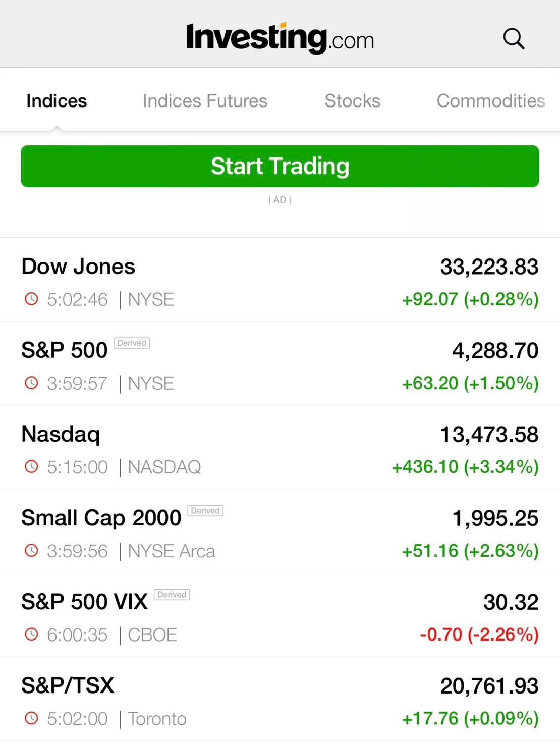Open the S&P/TSX index name

point(68,685)
